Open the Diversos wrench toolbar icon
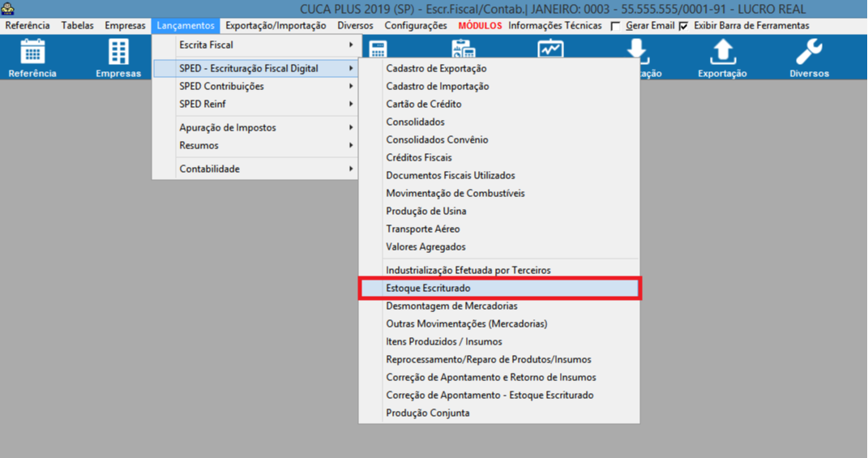868x458 pixels. [809, 58]
